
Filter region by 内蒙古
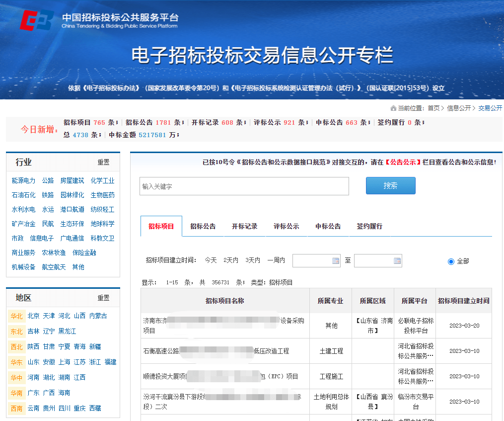tap(98, 316)
